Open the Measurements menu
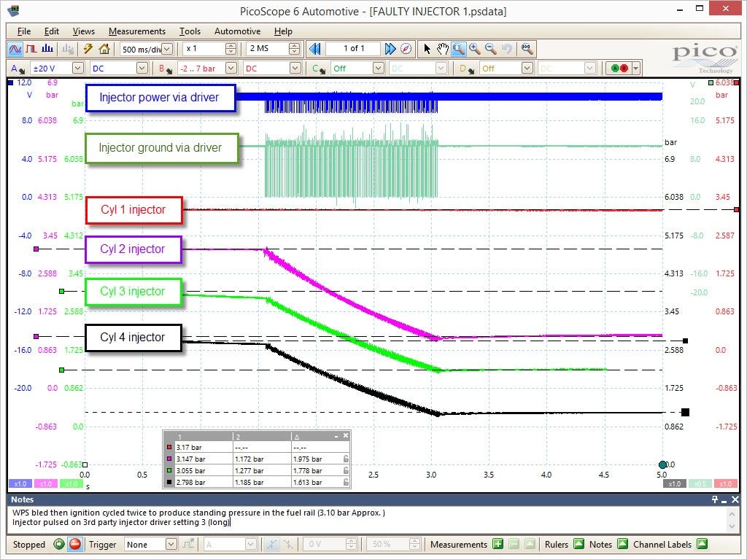 click(136, 31)
